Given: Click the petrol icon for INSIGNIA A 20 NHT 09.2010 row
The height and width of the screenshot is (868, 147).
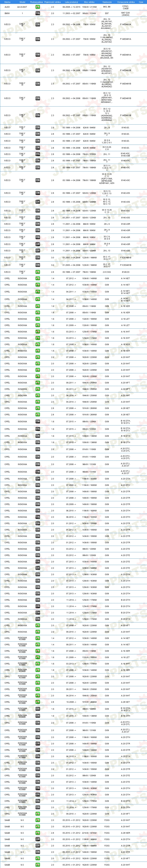Looking at the screenshot, I should (38, 632).
